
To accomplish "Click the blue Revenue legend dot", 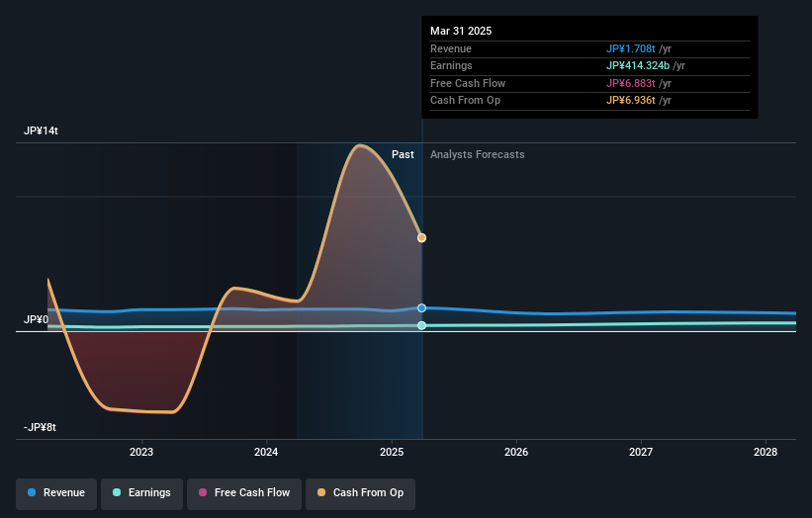I will pyautogui.click(x=32, y=492).
